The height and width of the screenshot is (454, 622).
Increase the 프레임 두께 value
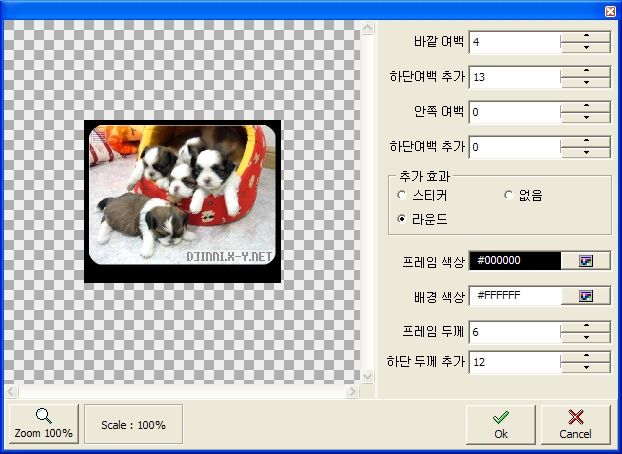586,326
